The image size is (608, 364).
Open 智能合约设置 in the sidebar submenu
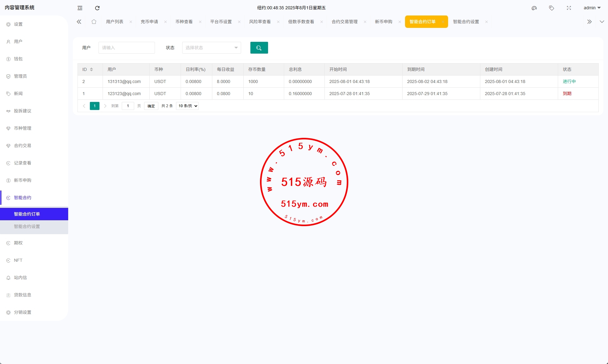pyautogui.click(x=27, y=226)
